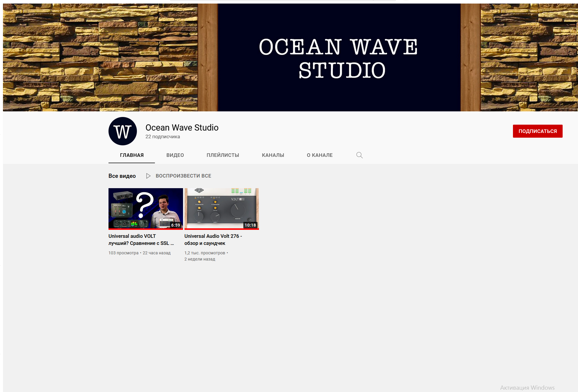Open the Все видео section heading

(122, 176)
